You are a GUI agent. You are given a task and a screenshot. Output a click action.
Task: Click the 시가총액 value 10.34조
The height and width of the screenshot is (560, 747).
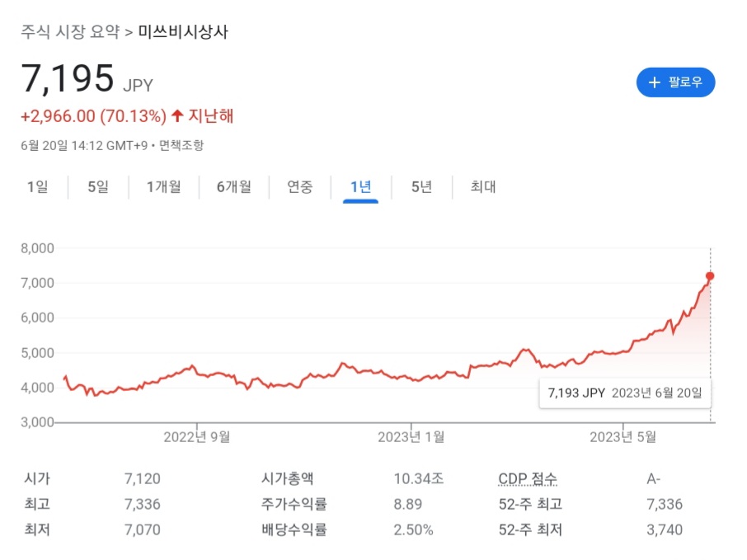tap(419, 478)
